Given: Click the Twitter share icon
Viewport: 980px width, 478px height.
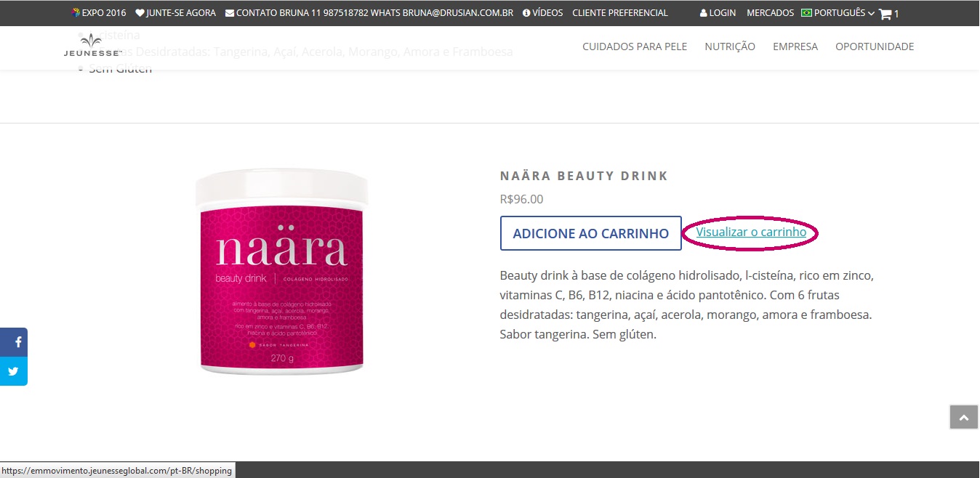Looking at the screenshot, I should click(x=14, y=371).
